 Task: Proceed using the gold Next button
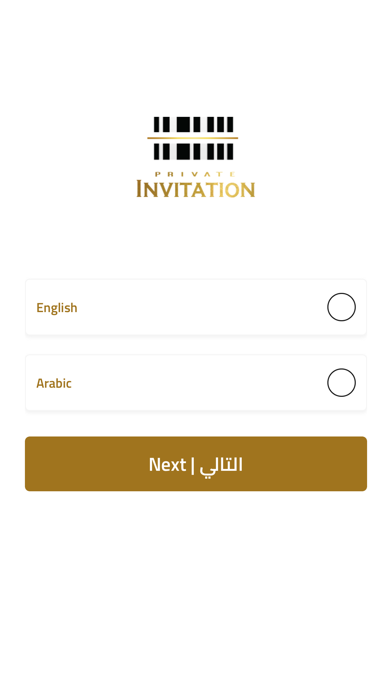pos(196,463)
